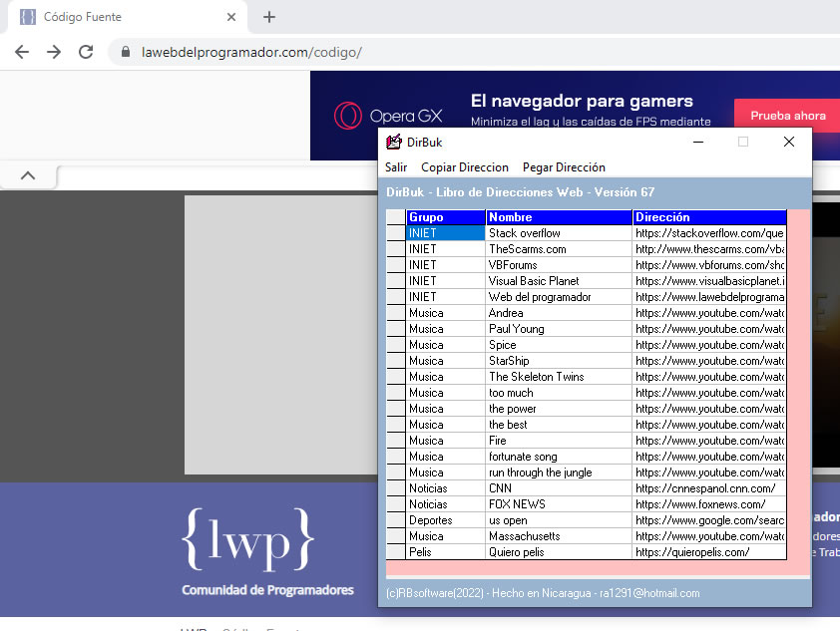Click the Comunidad de Programadores text
840x631 pixels.
point(267,590)
